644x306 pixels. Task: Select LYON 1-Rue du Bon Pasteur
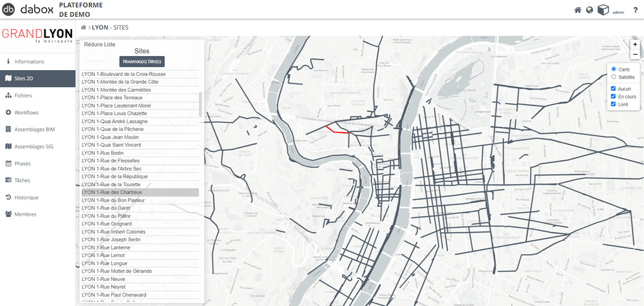pos(140,200)
